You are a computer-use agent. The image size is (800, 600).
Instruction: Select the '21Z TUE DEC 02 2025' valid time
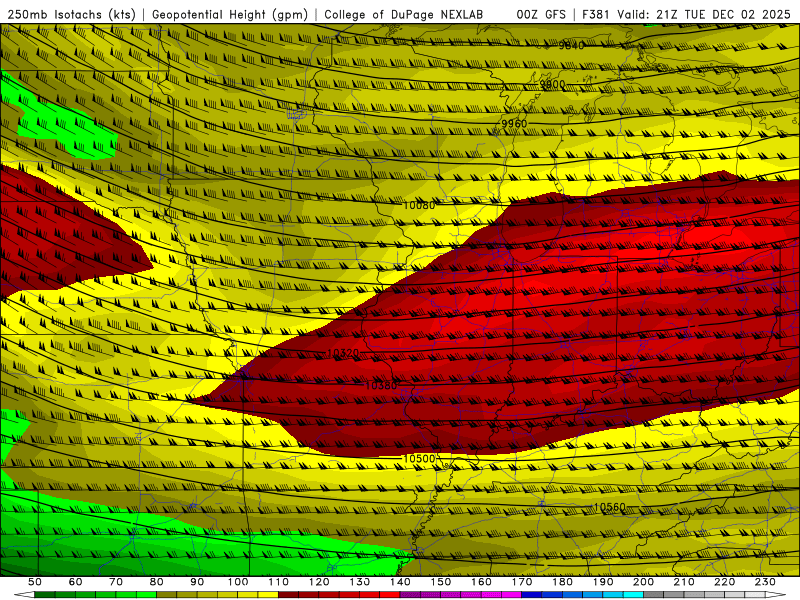(x=723, y=15)
